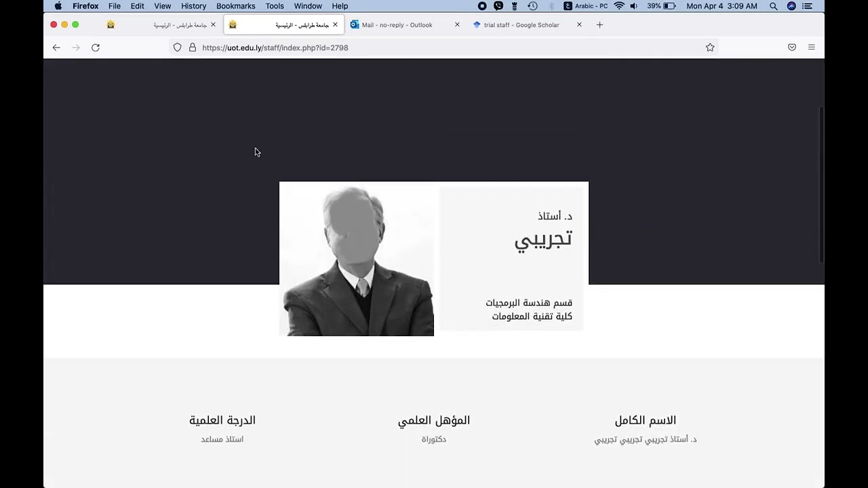The image size is (868, 488).
Task: Go back to the previous page
Action: [56, 47]
